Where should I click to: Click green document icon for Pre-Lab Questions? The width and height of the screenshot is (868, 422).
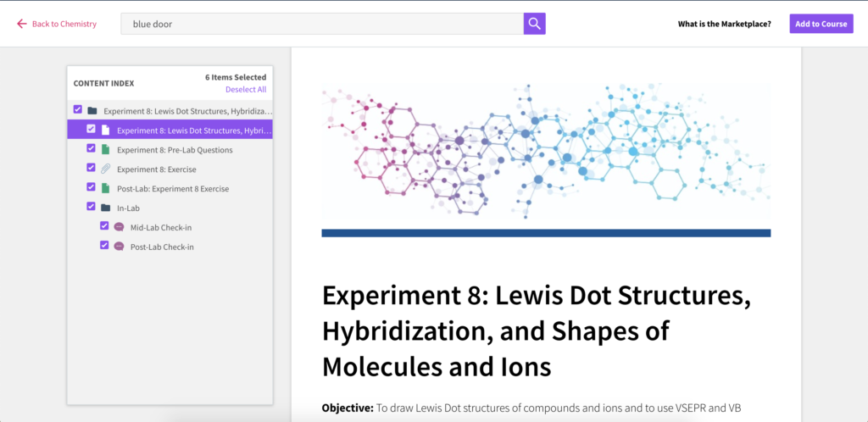105,150
